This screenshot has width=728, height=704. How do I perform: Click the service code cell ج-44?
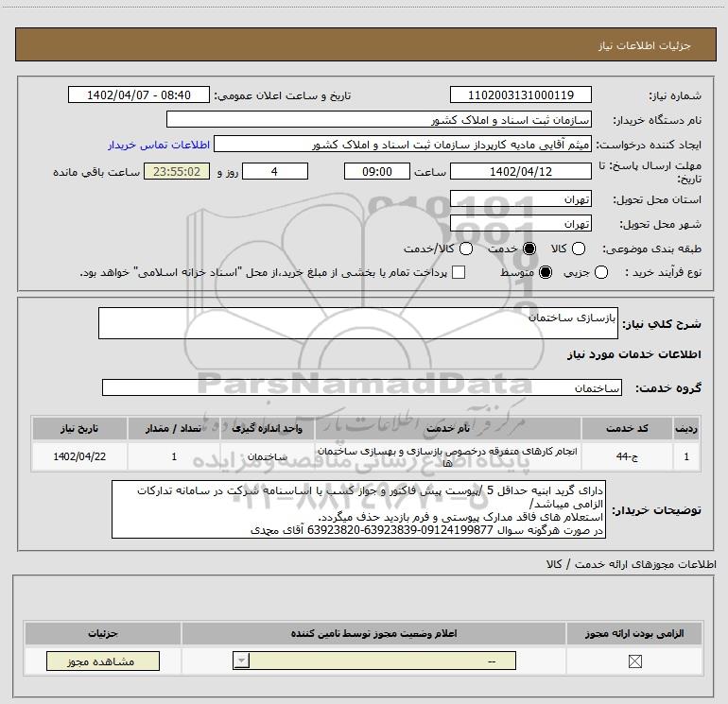tap(627, 456)
